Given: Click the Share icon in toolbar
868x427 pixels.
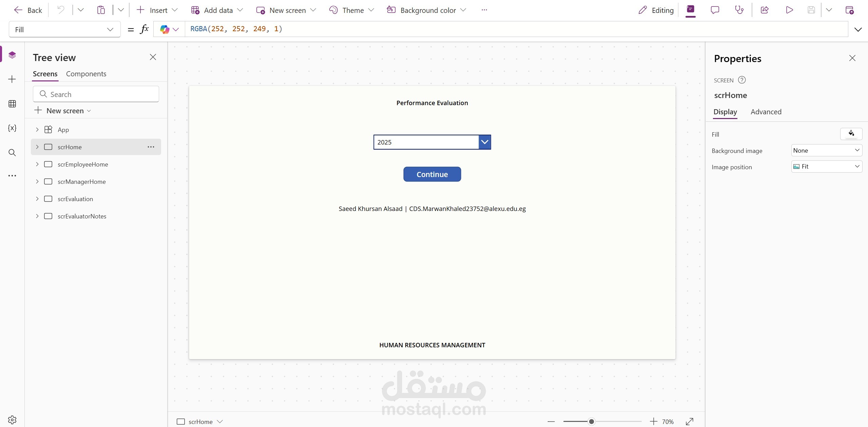Looking at the screenshot, I should click(x=765, y=10).
